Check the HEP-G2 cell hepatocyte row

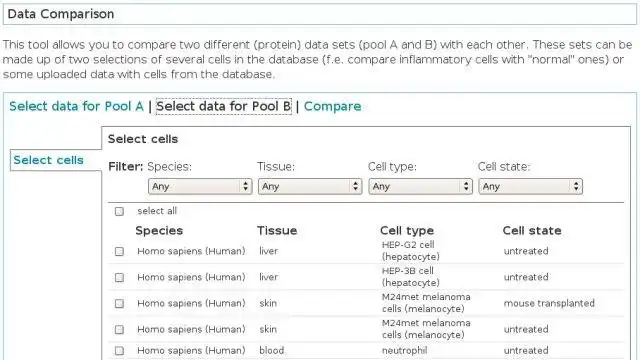tap(119, 251)
